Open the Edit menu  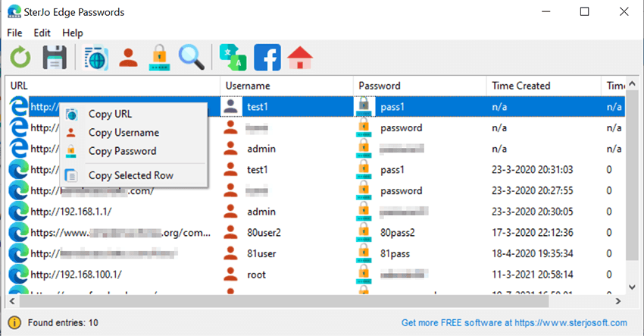(x=42, y=33)
